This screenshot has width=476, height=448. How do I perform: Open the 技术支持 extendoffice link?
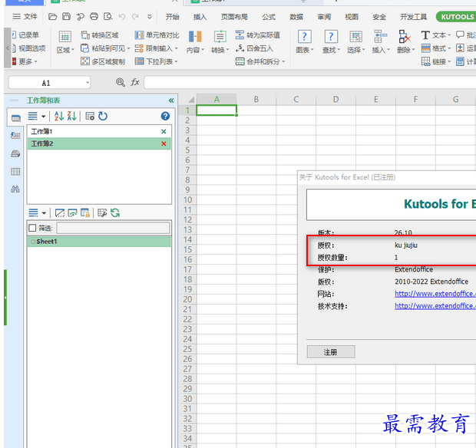tap(435, 306)
